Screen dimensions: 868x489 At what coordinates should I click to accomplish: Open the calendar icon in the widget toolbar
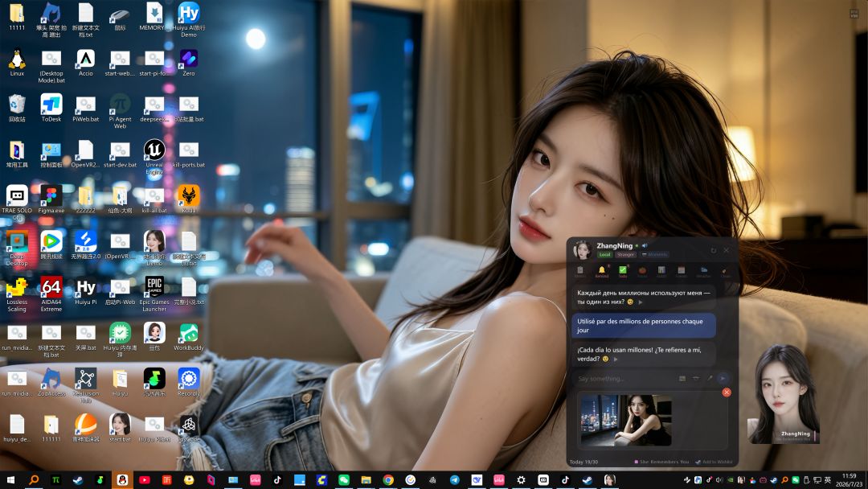coord(682,271)
